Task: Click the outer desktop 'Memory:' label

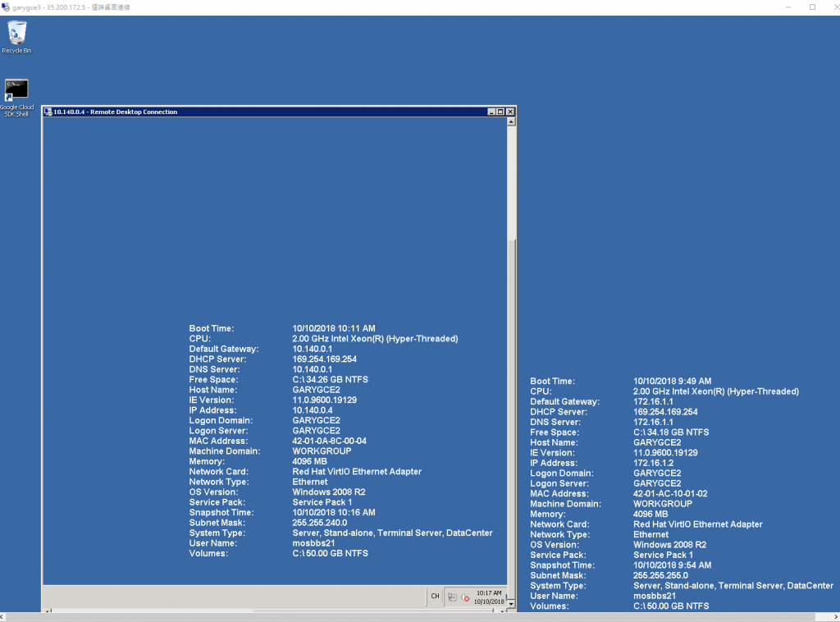Action: pyautogui.click(x=548, y=514)
